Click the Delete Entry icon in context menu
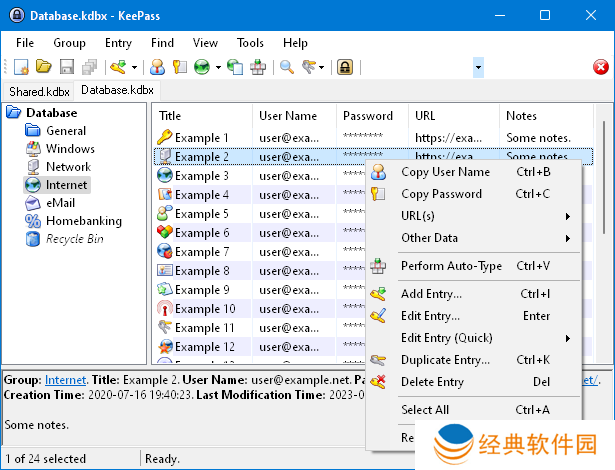The width and height of the screenshot is (615, 470). pos(378,381)
